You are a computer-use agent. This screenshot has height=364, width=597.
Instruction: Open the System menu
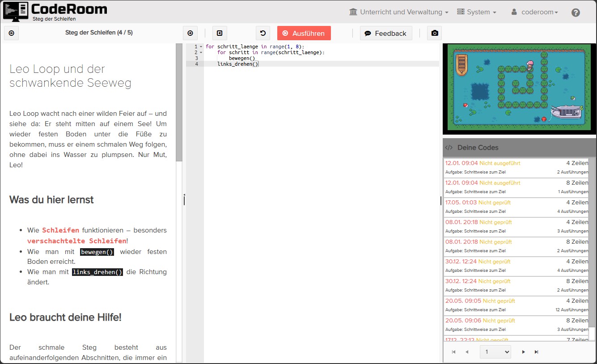(x=477, y=12)
